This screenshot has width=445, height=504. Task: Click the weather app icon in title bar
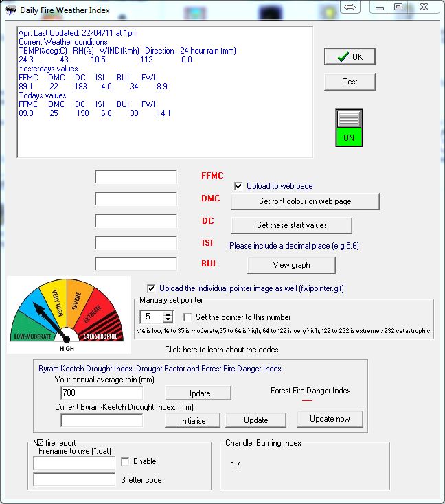coord(11,10)
